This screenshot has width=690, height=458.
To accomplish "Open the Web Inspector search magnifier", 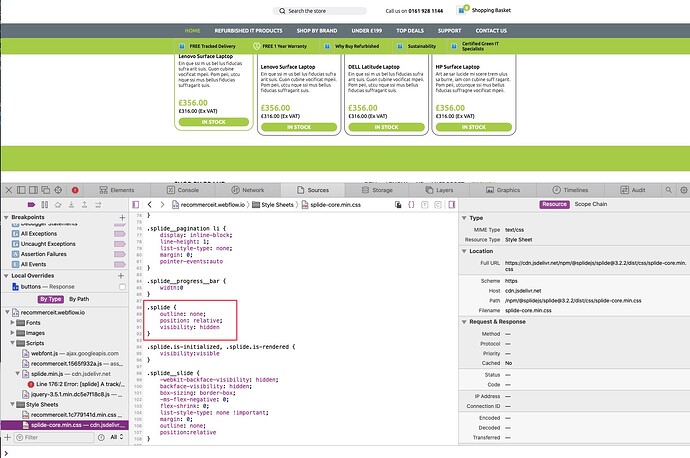I will point(668,190).
